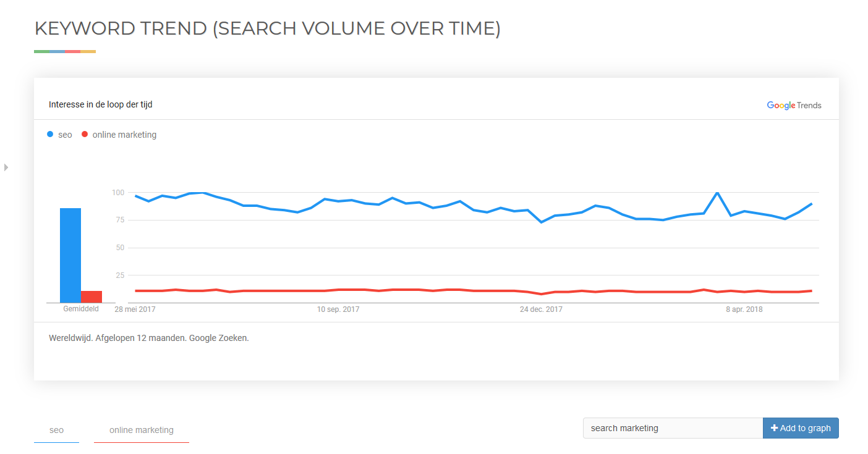Click the red average bar for online marketing
The image size is (868, 454).
[x=91, y=296]
